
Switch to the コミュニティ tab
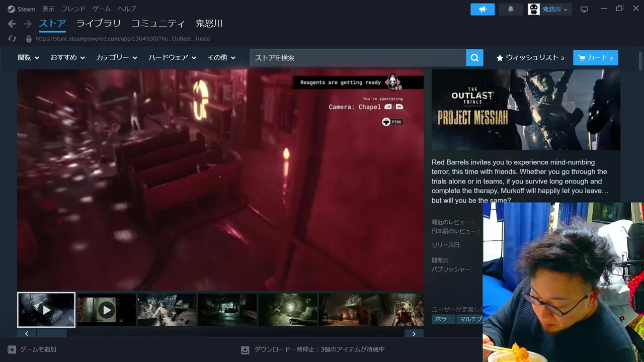coord(158,24)
